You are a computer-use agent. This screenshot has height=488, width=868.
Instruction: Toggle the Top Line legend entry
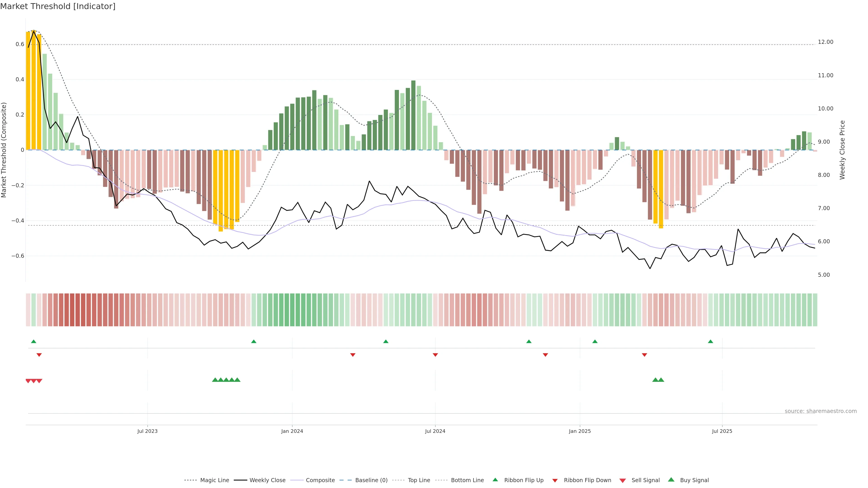coord(419,480)
